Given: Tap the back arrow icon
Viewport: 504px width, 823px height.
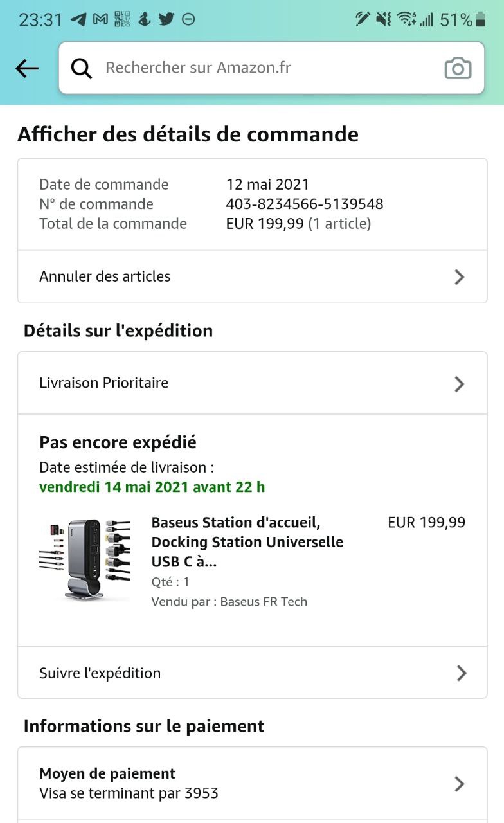Looking at the screenshot, I should click(x=27, y=68).
